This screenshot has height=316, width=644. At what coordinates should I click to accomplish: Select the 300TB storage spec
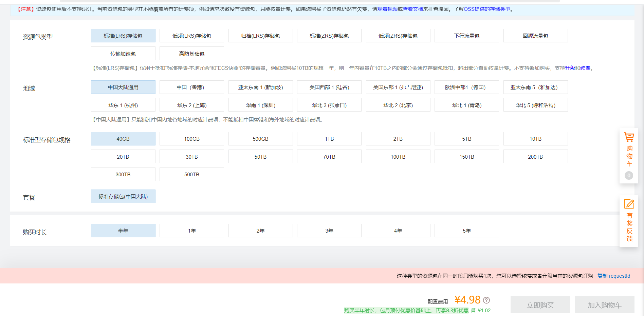coord(123,174)
